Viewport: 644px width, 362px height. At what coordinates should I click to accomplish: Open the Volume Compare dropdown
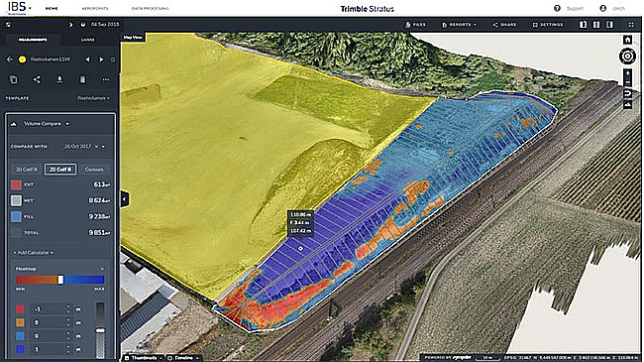point(46,124)
